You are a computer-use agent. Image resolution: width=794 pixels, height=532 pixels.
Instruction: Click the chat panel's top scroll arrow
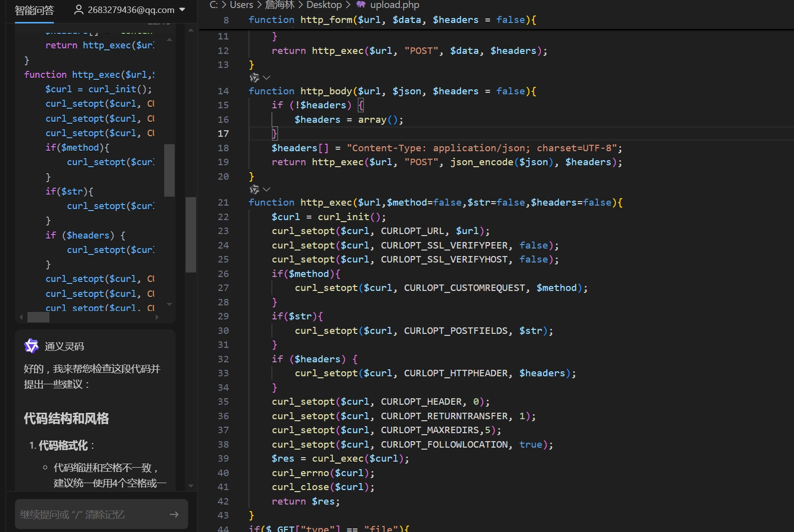[x=191, y=30]
